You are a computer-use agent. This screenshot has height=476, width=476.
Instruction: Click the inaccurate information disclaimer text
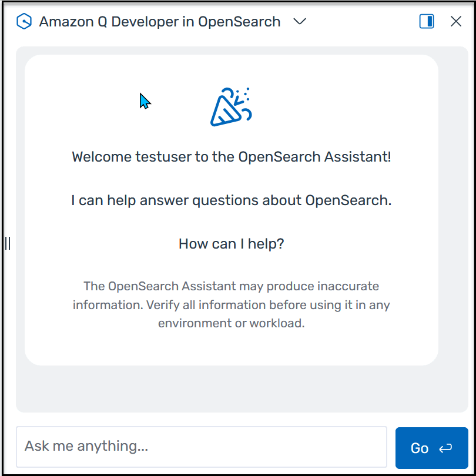231,304
